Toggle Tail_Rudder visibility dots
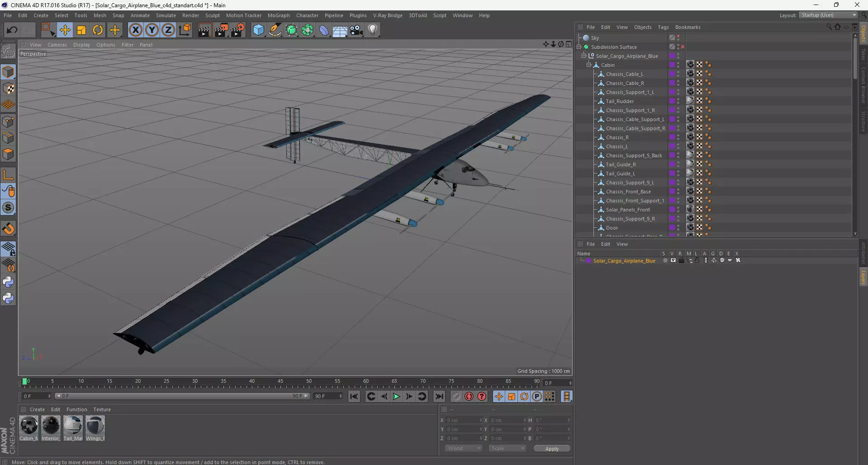The height and width of the screenshot is (465, 868). tap(678, 101)
